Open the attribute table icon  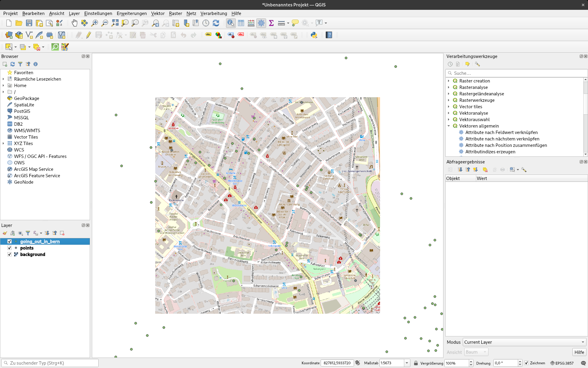tap(241, 23)
